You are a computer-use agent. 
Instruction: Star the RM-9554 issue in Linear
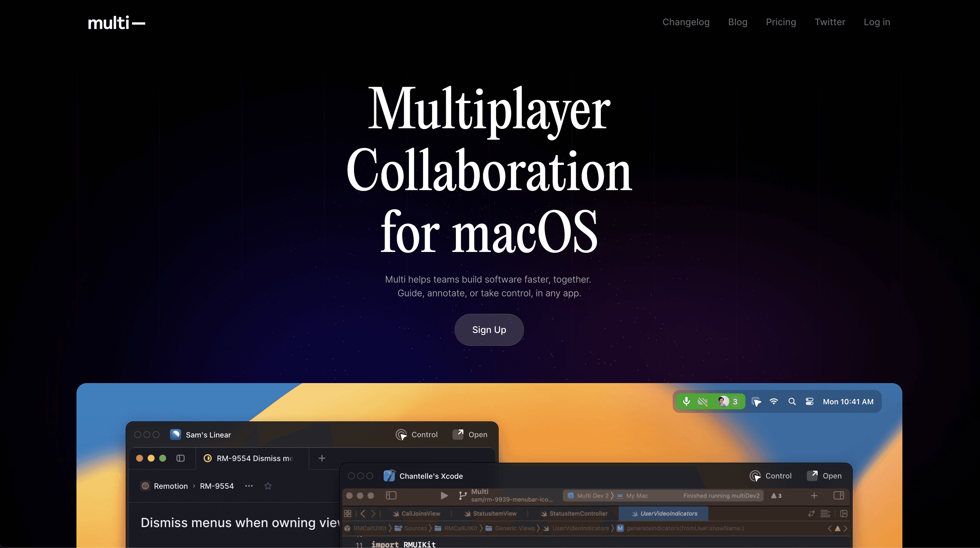(x=268, y=486)
